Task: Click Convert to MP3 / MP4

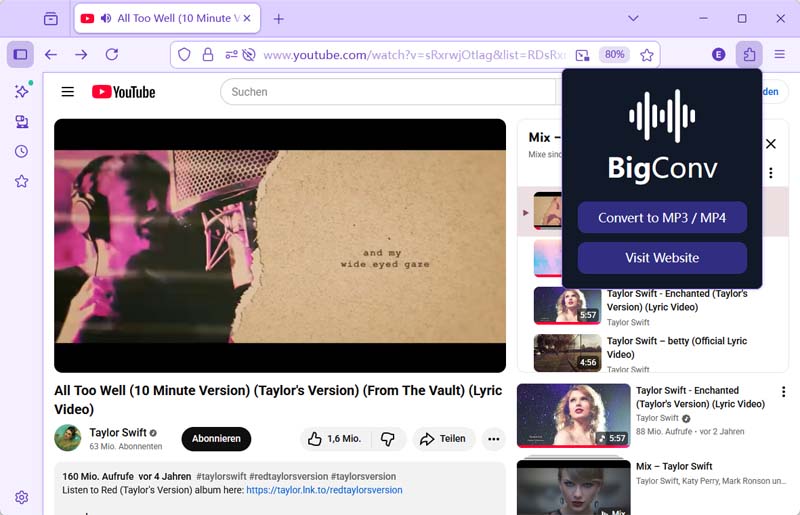Action: click(x=662, y=218)
